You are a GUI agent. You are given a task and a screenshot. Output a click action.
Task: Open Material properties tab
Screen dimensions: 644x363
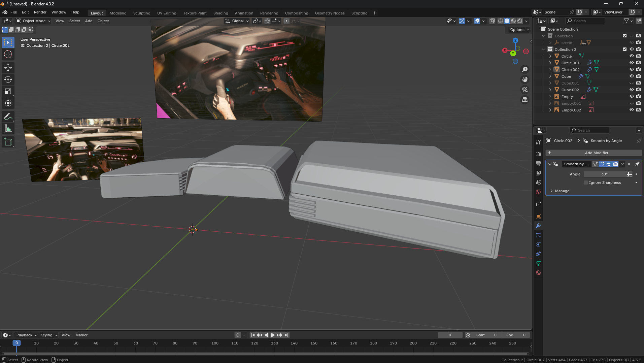point(538,273)
